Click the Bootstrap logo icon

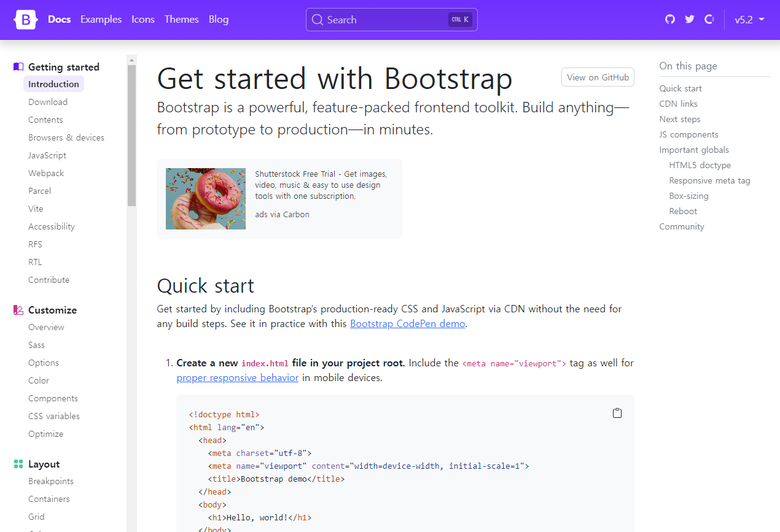(x=26, y=20)
